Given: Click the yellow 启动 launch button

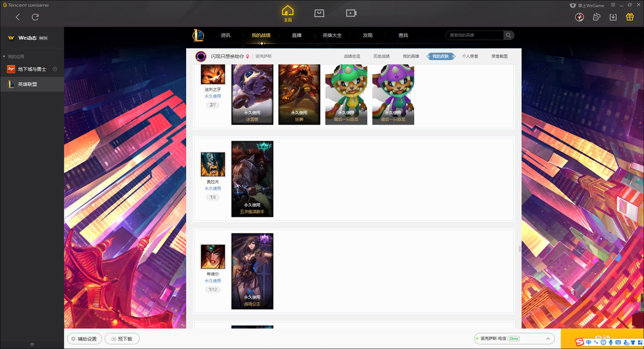Looking at the screenshot, I should tap(602, 339).
